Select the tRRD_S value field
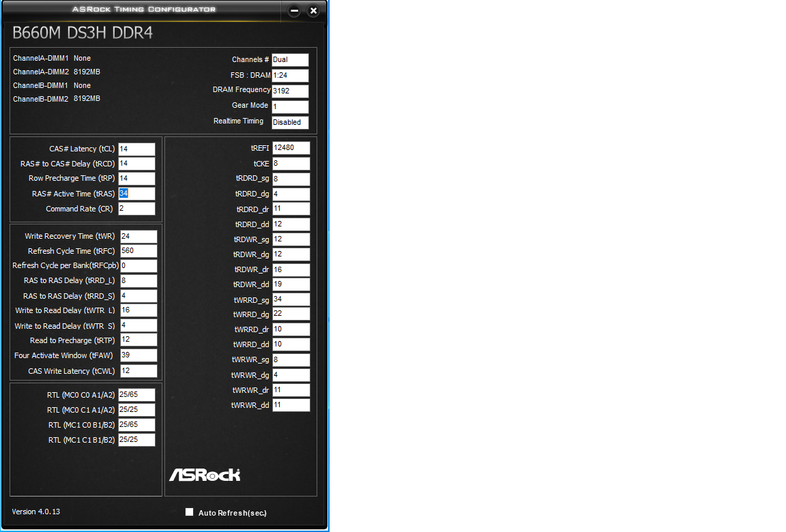This screenshot has height=532, width=786. [x=139, y=296]
